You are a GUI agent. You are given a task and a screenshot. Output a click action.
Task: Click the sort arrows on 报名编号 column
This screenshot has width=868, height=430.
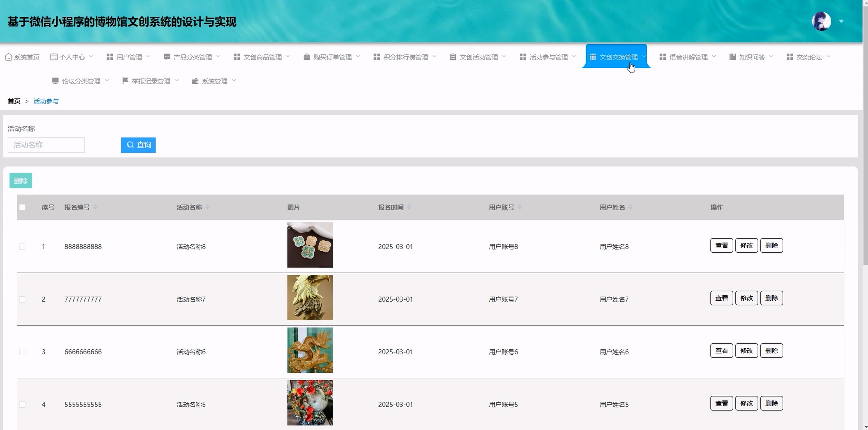tap(95, 207)
